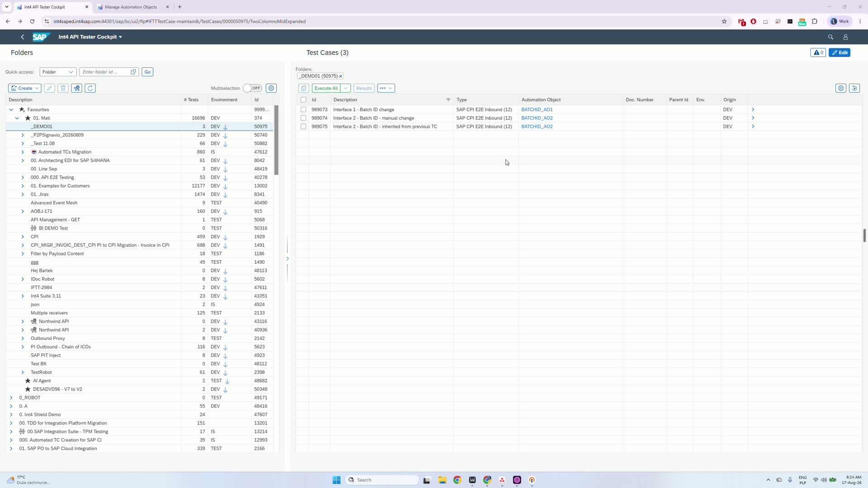The image size is (868, 488).
Task: Open folder table settings gear
Action: 271,88
